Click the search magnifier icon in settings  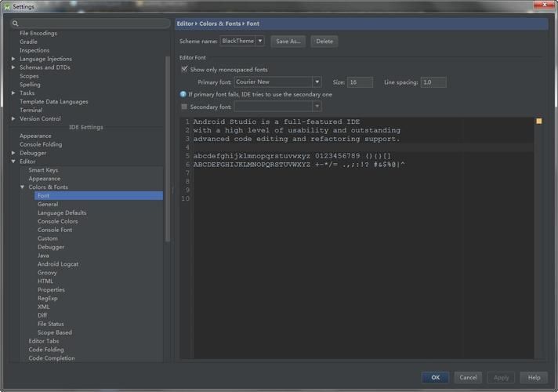16,24
